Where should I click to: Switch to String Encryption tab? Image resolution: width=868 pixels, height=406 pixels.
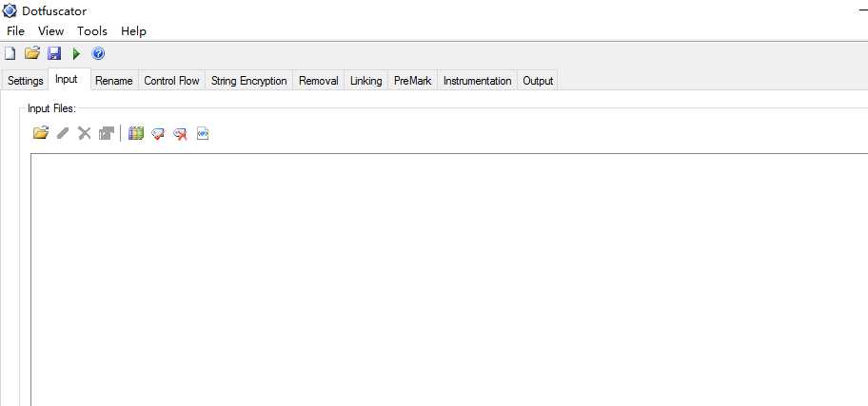pos(249,80)
